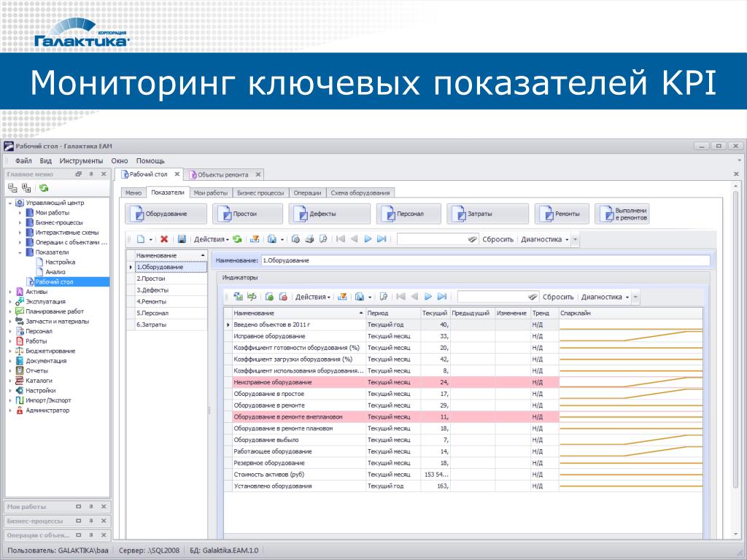Click the new document icon in main toolbar
747x560 pixels.
tap(141, 239)
